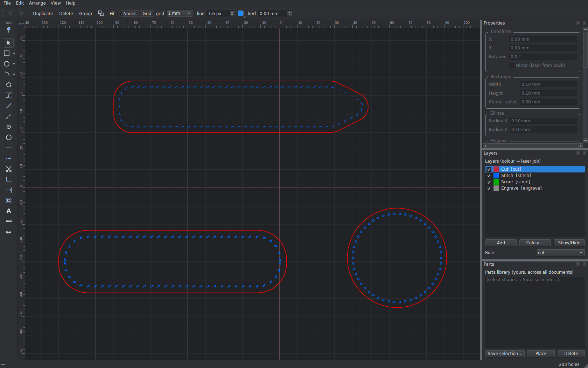Toggle the Nodes button
Viewport: 588px width, 368px height.
pos(129,13)
